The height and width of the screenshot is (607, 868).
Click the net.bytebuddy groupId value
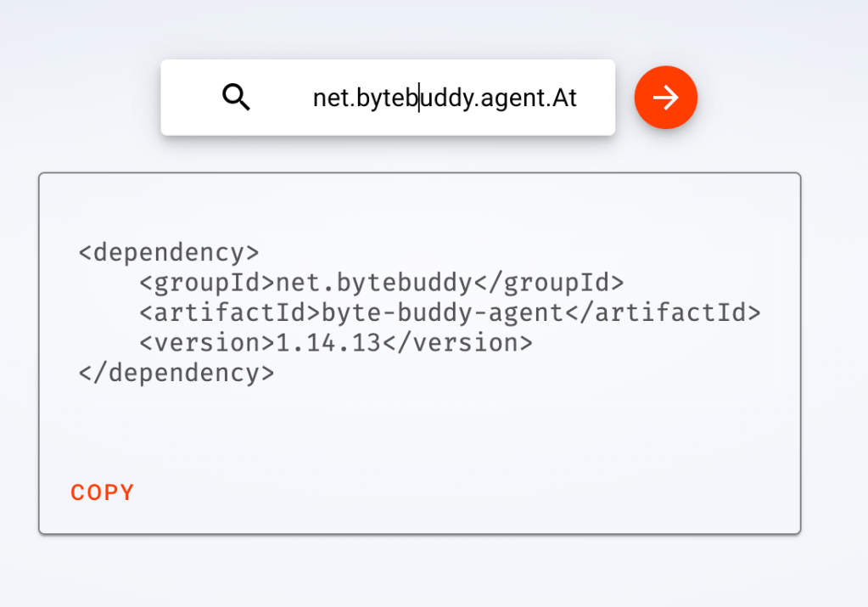pyautogui.click(x=373, y=283)
